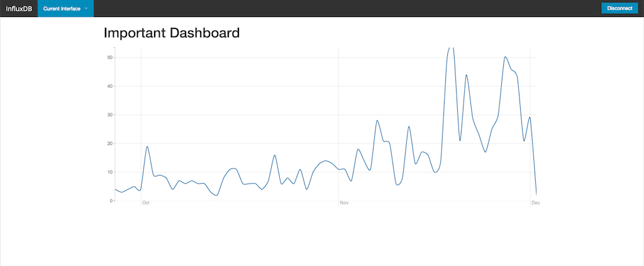
Task: Click the Dec label on the time axis
Action: pyautogui.click(x=535, y=202)
